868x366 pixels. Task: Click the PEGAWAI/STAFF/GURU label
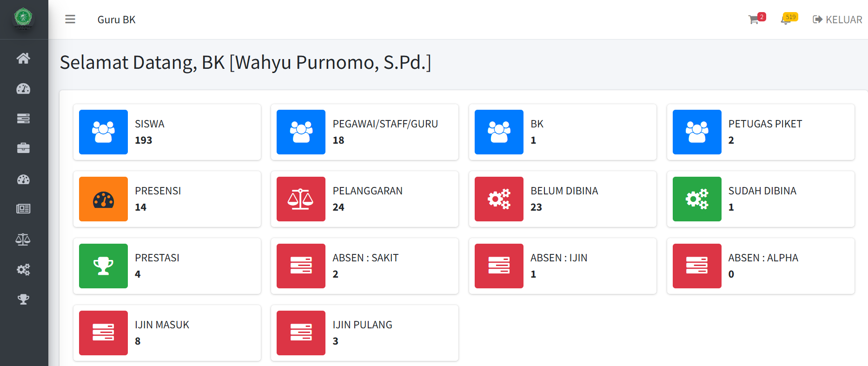point(385,124)
